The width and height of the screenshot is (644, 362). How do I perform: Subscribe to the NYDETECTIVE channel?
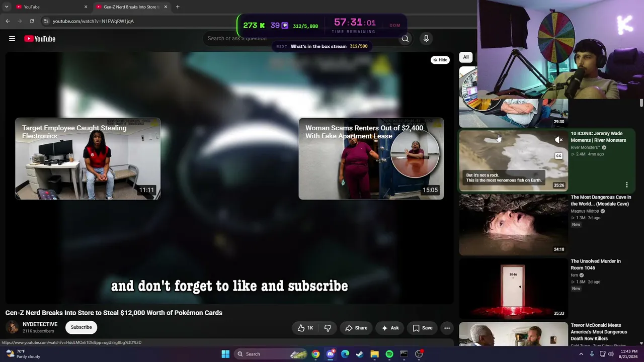point(82,327)
